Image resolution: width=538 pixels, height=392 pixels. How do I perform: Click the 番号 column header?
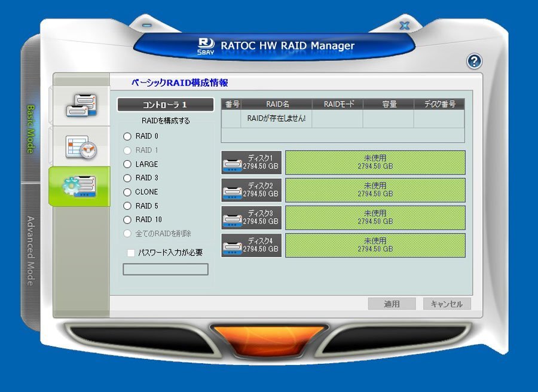click(231, 104)
